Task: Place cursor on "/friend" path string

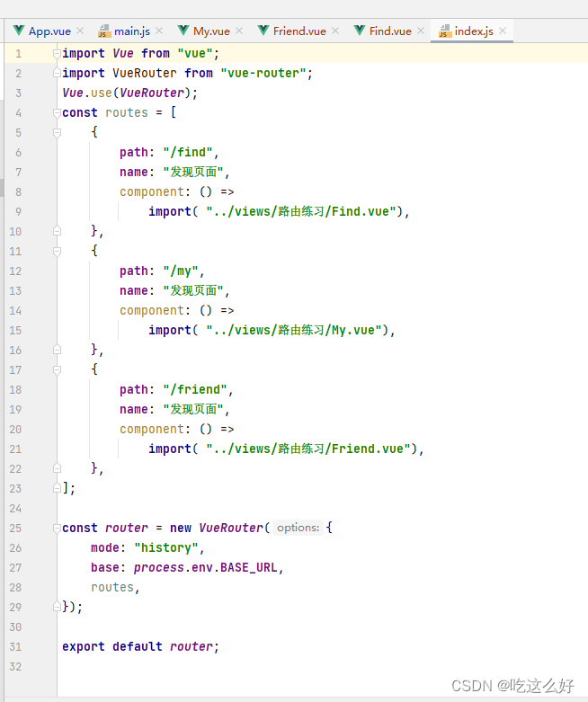Action: click(x=195, y=389)
